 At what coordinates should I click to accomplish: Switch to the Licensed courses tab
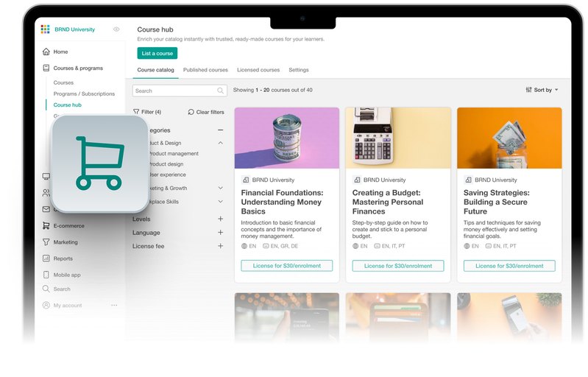[258, 70]
